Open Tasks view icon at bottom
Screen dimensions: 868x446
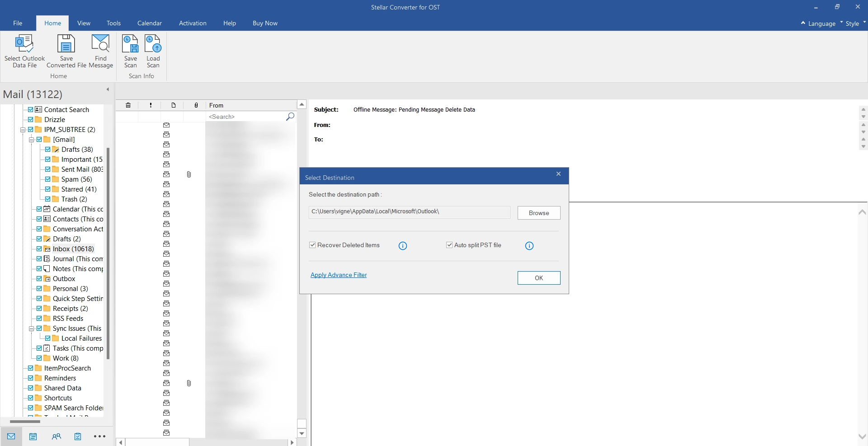(x=78, y=437)
